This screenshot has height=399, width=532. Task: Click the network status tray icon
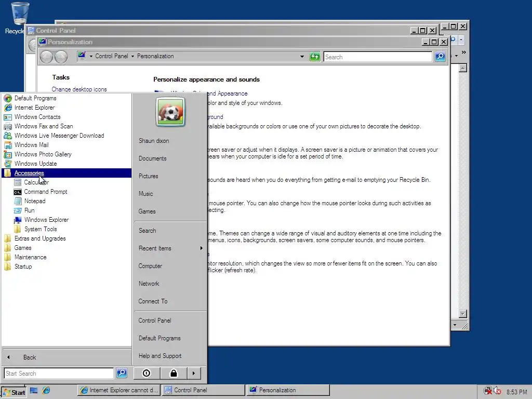tap(487, 391)
